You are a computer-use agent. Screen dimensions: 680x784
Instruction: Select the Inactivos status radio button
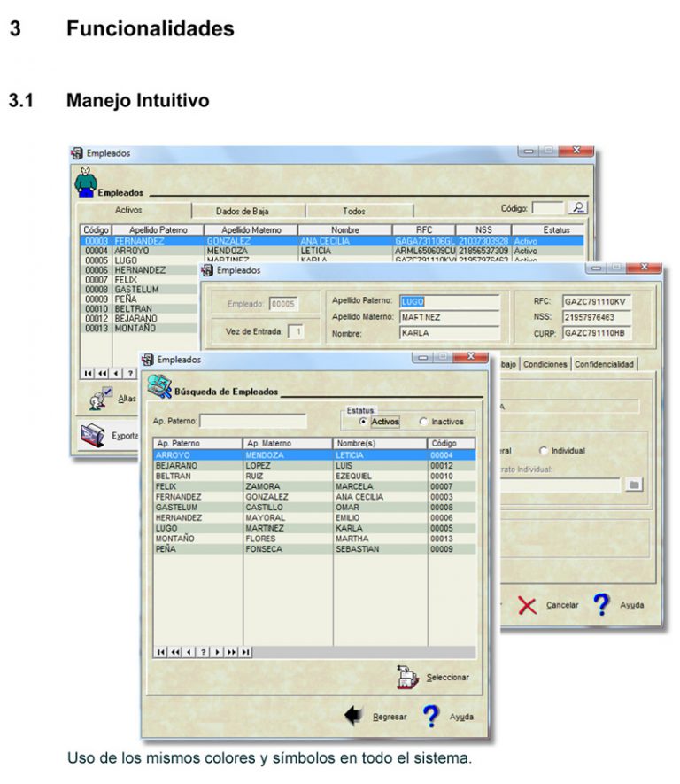point(423,422)
